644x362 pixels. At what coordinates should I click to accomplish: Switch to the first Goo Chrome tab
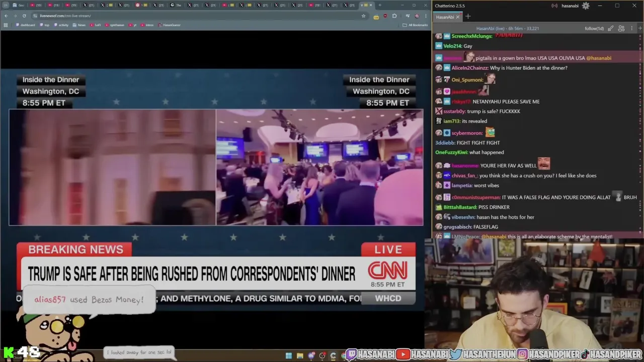[x=18, y=5]
